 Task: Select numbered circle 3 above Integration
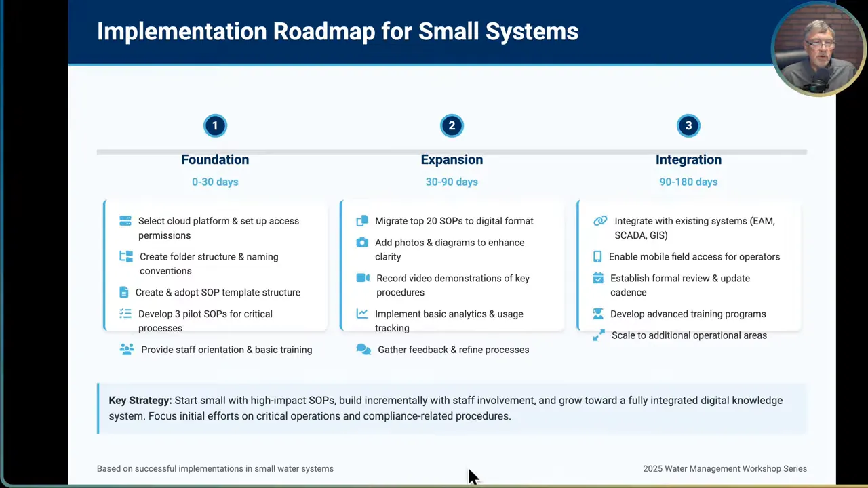click(x=688, y=125)
